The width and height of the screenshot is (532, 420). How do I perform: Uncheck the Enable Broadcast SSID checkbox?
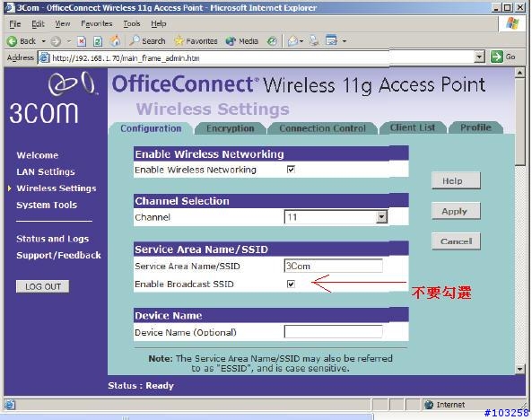291,284
